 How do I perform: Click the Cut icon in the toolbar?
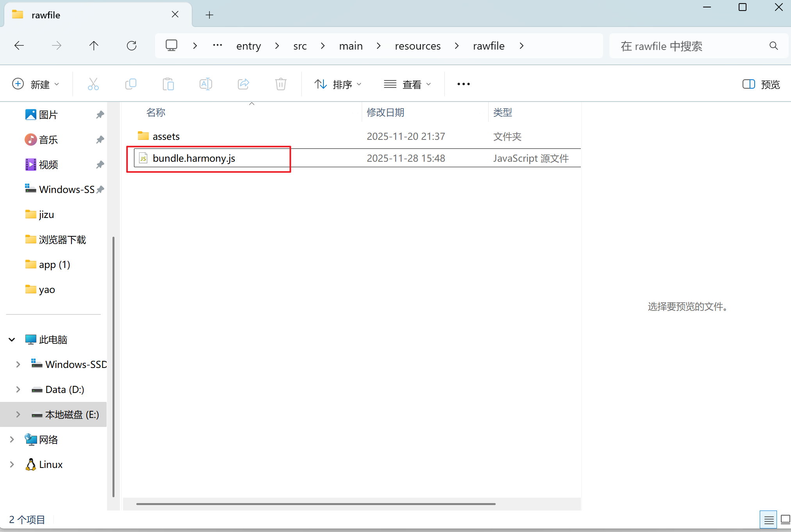[x=93, y=84]
